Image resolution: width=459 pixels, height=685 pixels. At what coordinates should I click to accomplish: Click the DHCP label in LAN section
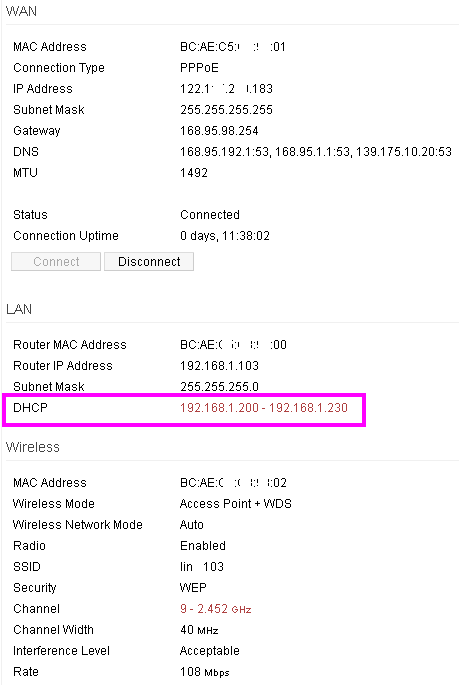click(x=30, y=408)
